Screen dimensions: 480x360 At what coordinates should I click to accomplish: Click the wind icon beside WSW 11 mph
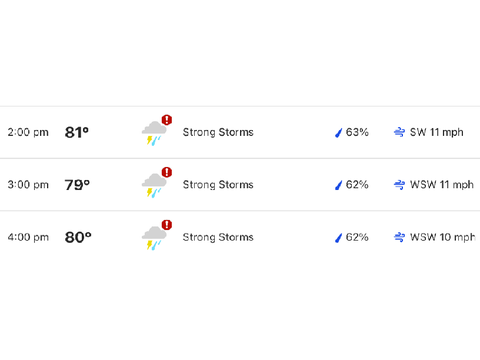coord(399,185)
